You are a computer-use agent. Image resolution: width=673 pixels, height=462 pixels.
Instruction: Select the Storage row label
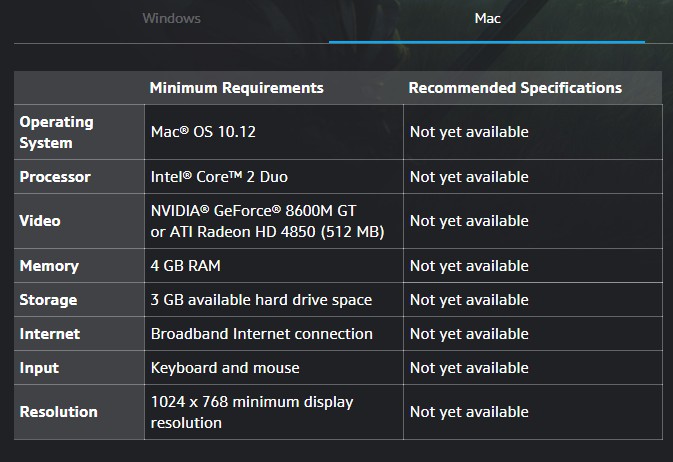48,300
